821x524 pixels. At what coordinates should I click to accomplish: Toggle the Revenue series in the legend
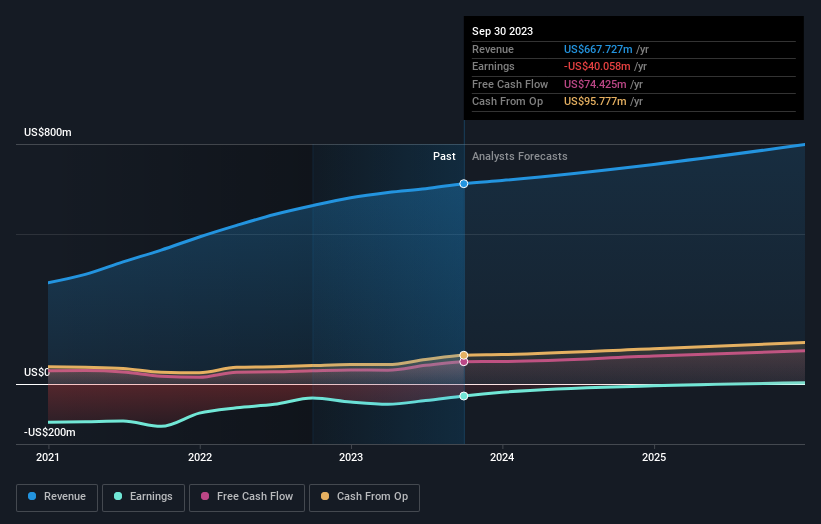click(57, 497)
